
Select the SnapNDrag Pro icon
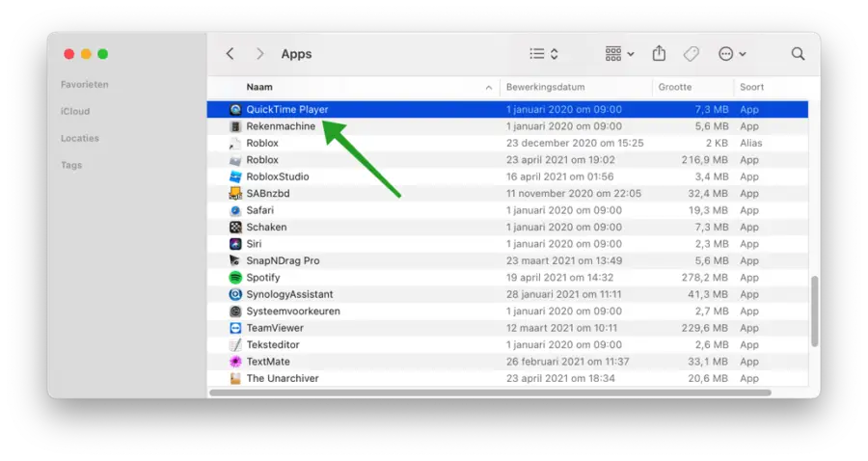[235, 260]
